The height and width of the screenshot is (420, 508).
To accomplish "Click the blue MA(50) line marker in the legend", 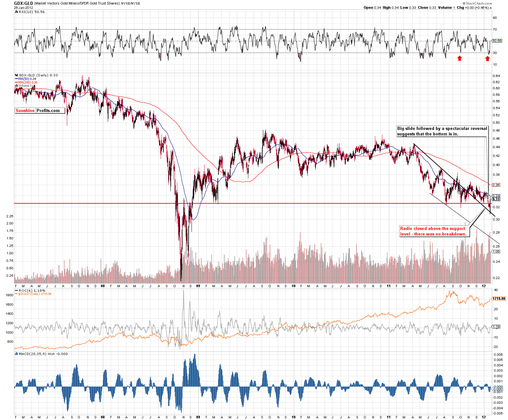I will 16,79.
